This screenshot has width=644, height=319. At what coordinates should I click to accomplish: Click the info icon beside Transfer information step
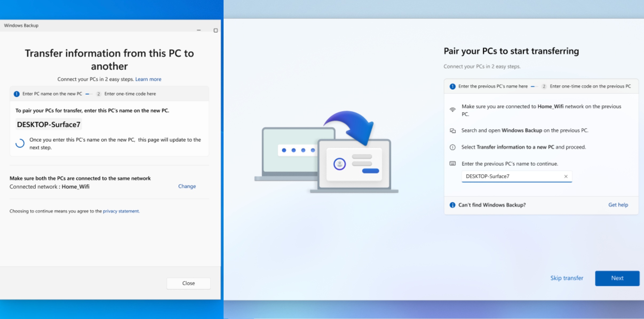point(453,147)
